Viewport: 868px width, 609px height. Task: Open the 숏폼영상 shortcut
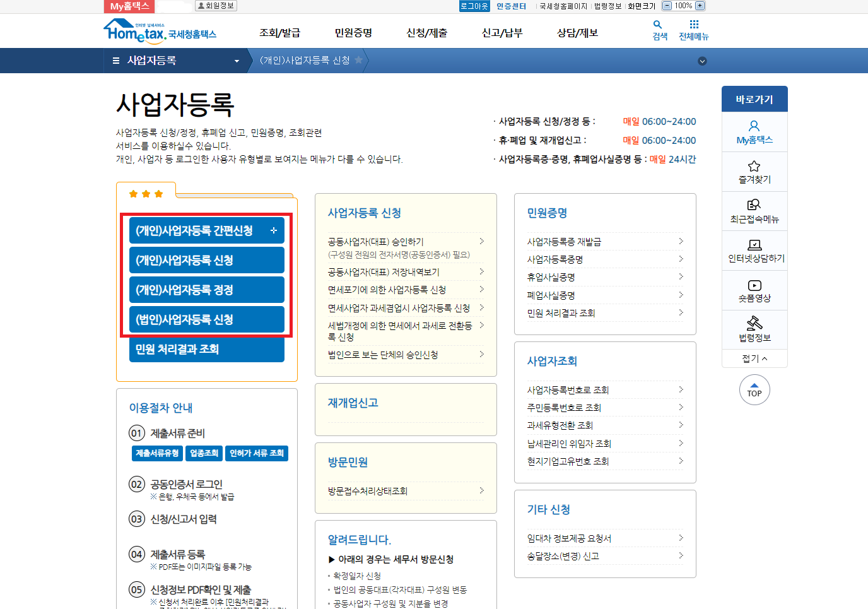(x=754, y=291)
